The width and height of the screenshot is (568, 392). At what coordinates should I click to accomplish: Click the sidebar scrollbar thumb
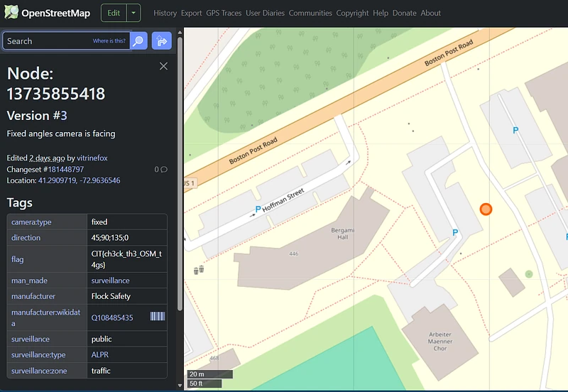pos(180,173)
